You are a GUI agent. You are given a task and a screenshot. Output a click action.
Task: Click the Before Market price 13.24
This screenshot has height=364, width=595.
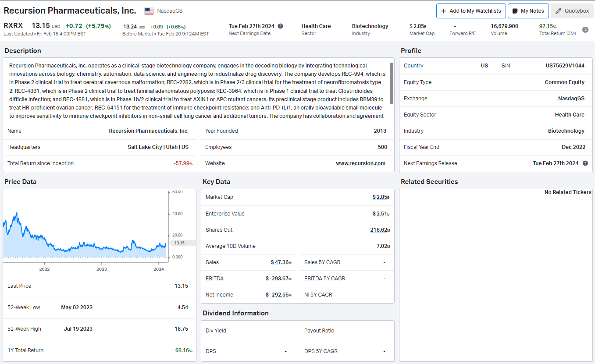(129, 27)
